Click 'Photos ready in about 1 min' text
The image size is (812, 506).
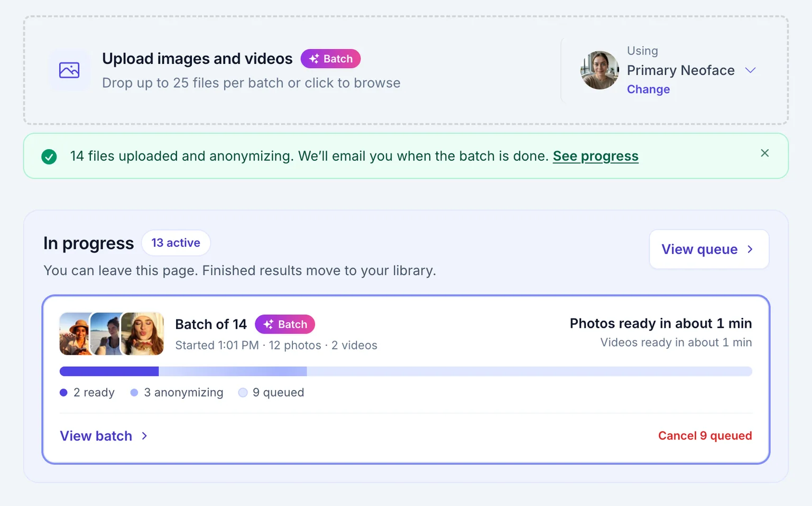pyautogui.click(x=661, y=323)
